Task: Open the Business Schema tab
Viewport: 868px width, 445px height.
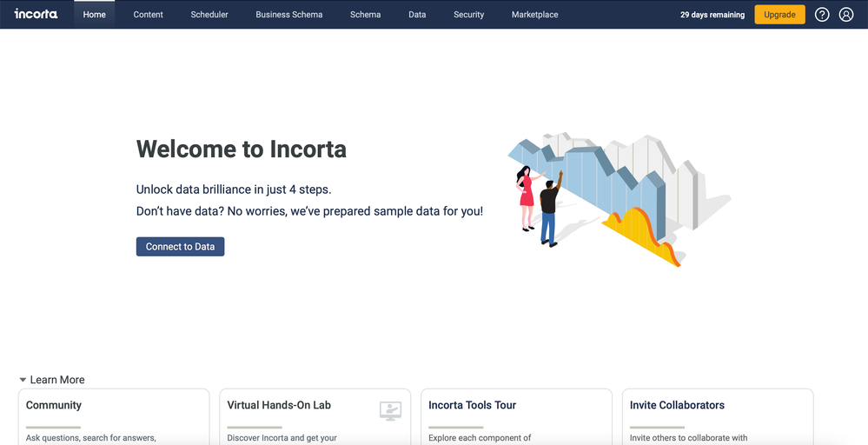Action: click(x=289, y=15)
